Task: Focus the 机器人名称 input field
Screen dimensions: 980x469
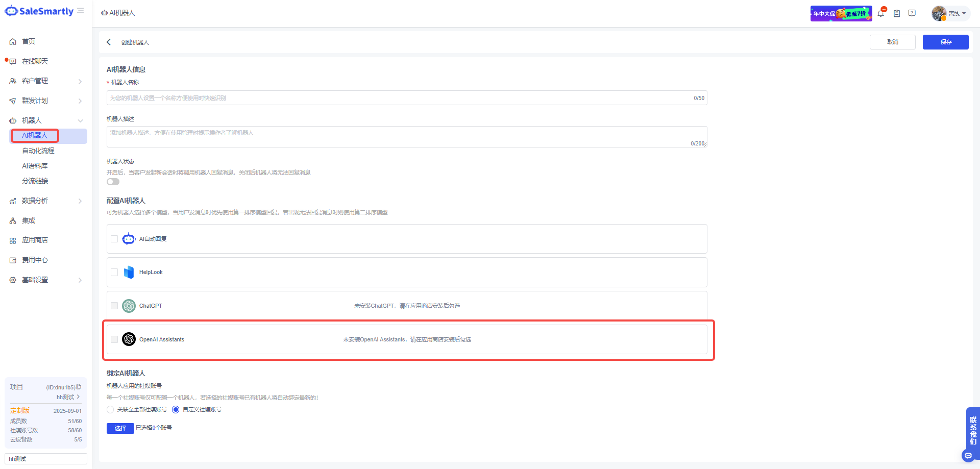Action: (407, 98)
